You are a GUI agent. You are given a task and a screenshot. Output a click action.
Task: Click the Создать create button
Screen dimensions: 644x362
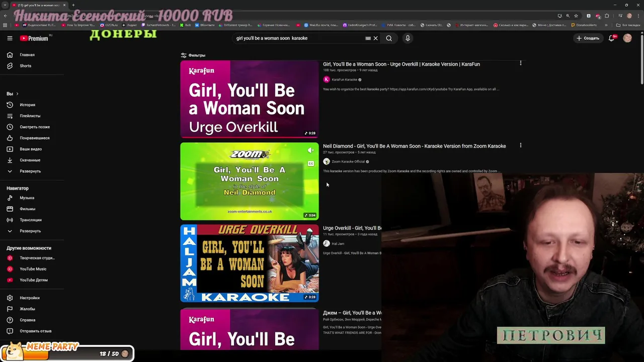click(x=588, y=38)
